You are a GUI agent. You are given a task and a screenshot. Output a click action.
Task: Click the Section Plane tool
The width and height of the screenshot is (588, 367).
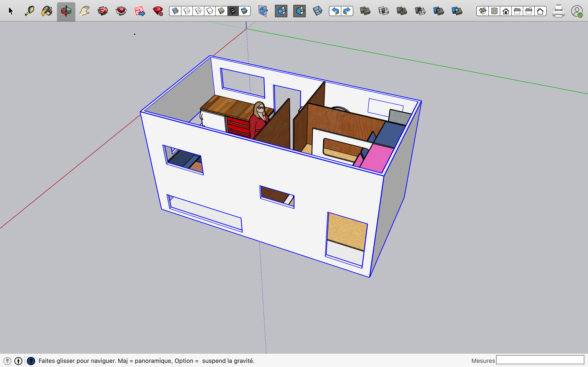click(263, 11)
